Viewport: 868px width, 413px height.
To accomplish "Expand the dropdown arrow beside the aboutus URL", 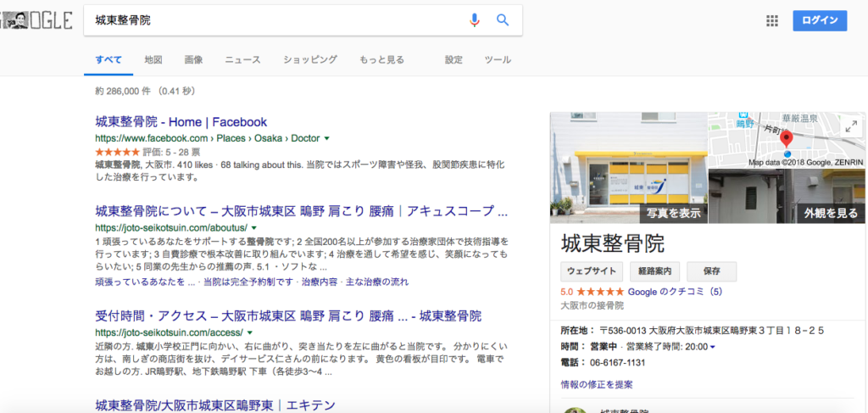I will (x=254, y=227).
